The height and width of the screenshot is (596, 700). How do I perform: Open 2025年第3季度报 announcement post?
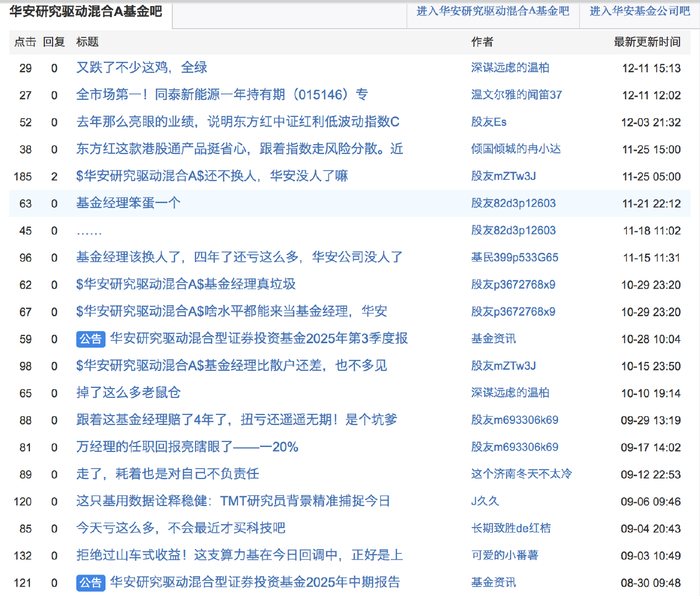click(259, 339)
